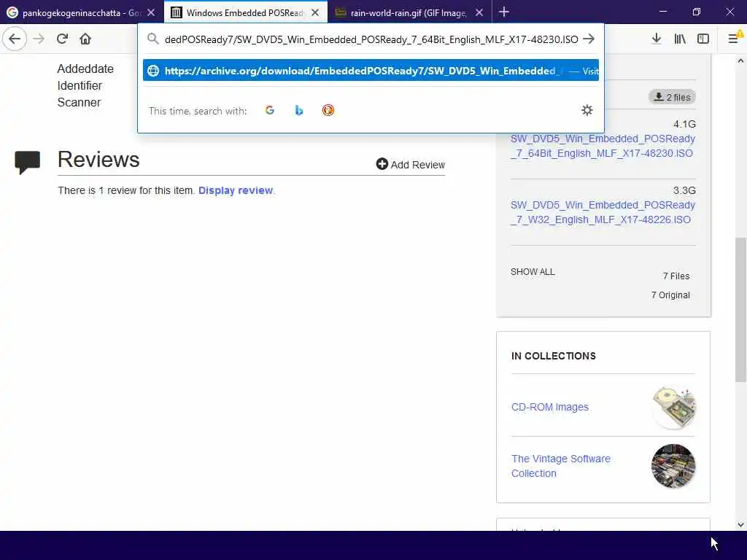Click the 7 Files count
Screen dimensions: 747x560
click(676, 276)
